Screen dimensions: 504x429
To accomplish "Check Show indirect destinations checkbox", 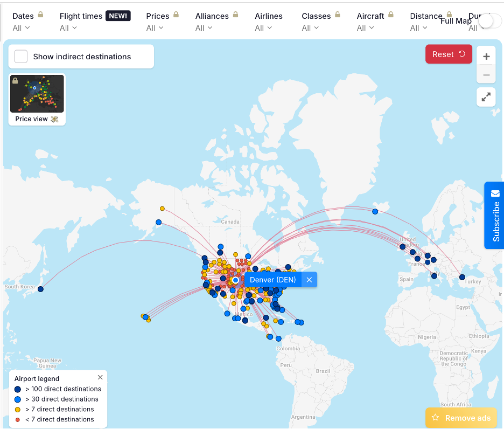I will click(21, 57).
